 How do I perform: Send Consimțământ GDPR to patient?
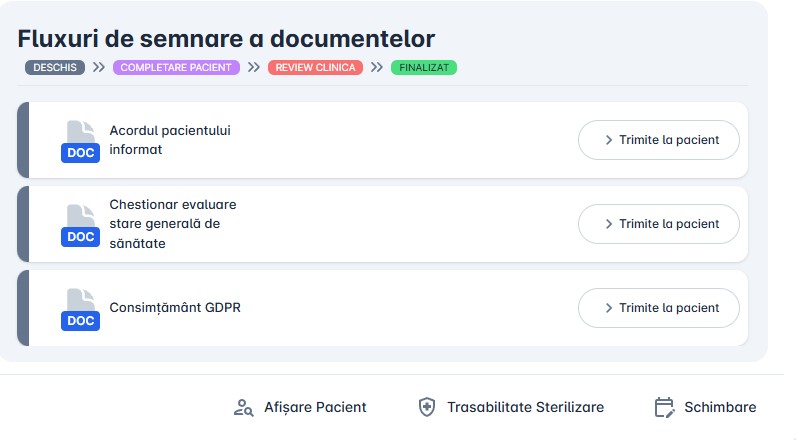pos(659,308)
